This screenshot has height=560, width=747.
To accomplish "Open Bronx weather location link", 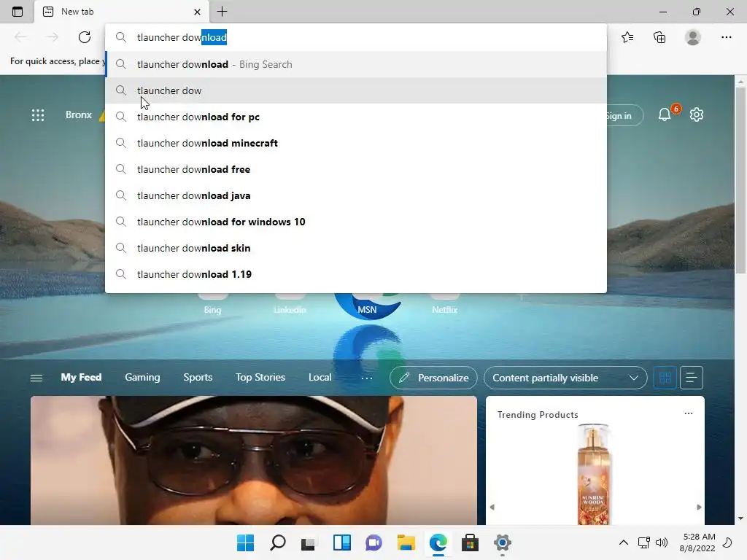I will (x=79, y=114).
